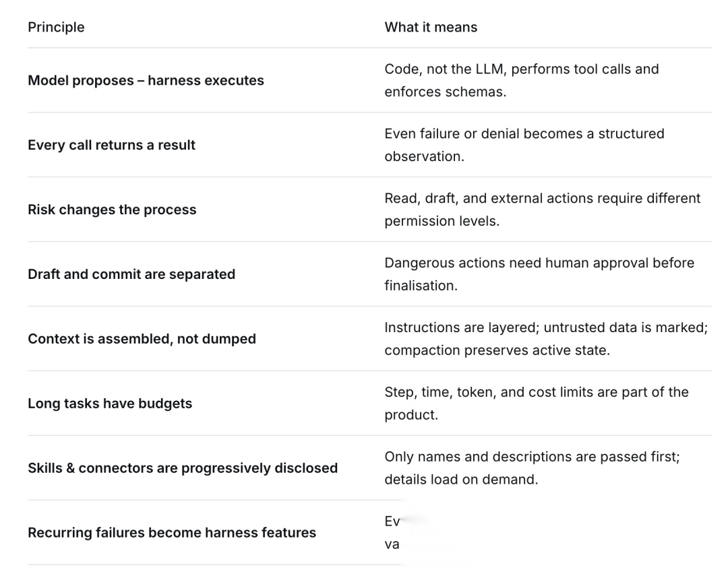The width and height of the screenshot is (728, 576).
Task: Click description mentioning human approval before finalisation
Action: 539,274
